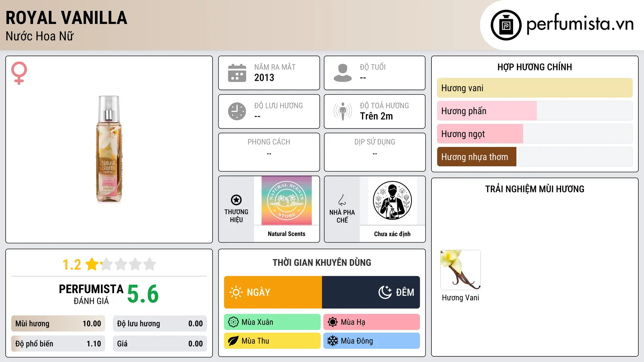The width and height of the screenshot is (644, 362).
Task: Click the HỢP HƯƠNG CHÍNH heading
Action: (x=535, y=67)
